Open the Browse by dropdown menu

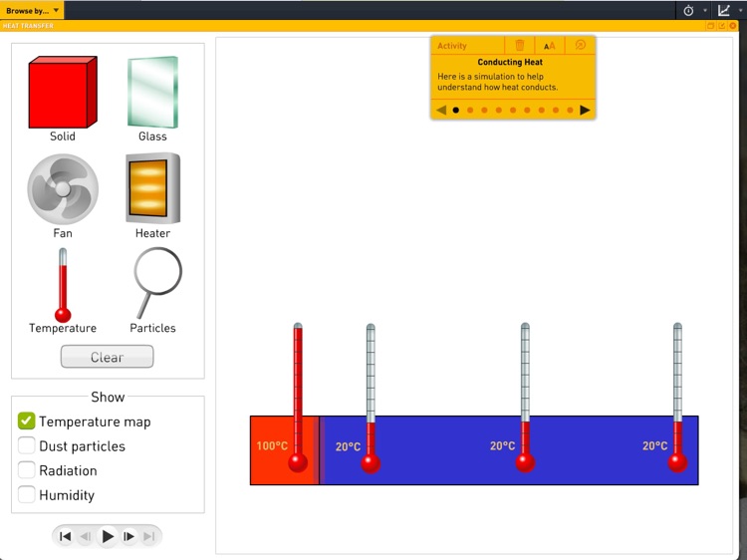pos(32,11)
